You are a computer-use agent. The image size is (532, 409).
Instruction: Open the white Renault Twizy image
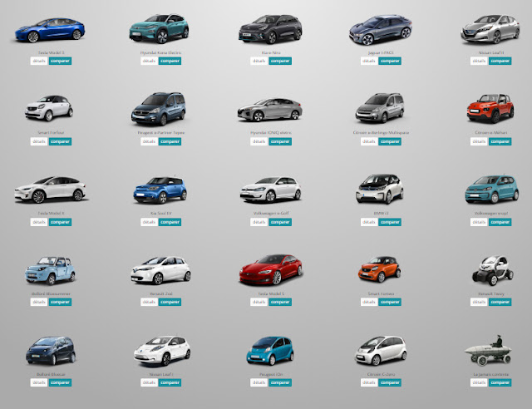point(493,271)
